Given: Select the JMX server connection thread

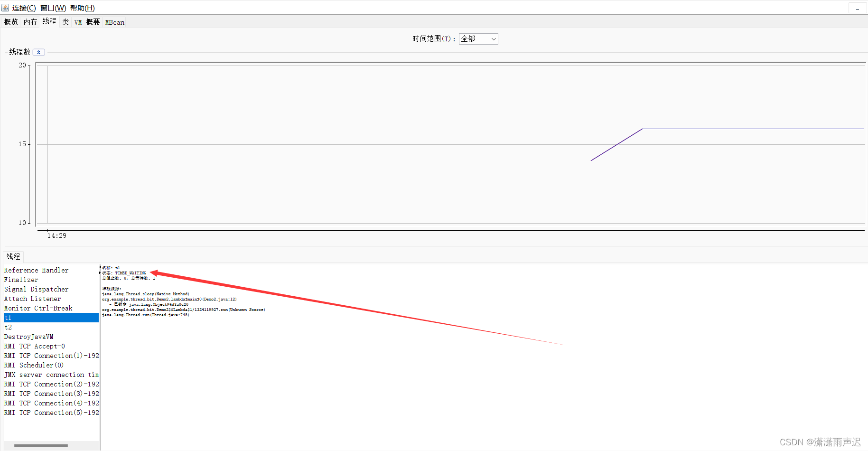Looking at the screenshot, I should (51, 375).
